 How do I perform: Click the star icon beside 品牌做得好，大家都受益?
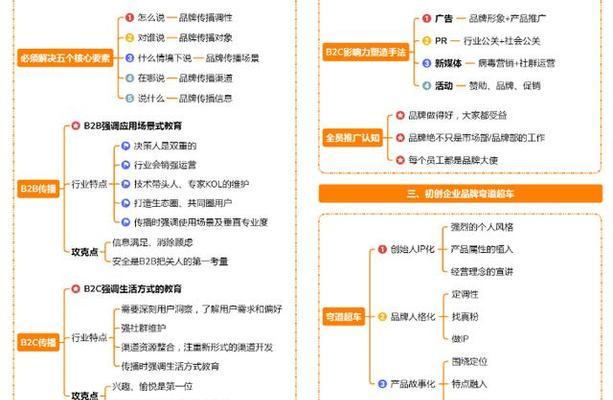coord(400,115)
